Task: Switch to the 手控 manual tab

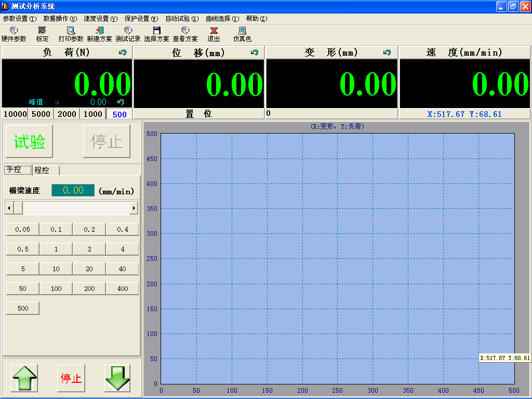Action: pyautogui.click(x=18, y=170)
